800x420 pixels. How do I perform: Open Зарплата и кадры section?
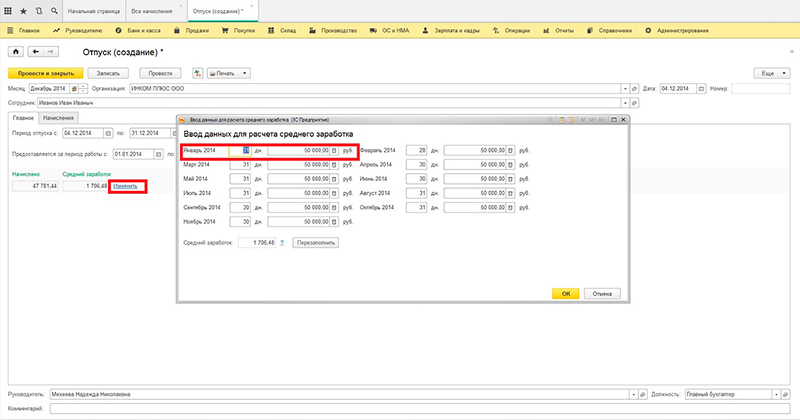point(451,31)
